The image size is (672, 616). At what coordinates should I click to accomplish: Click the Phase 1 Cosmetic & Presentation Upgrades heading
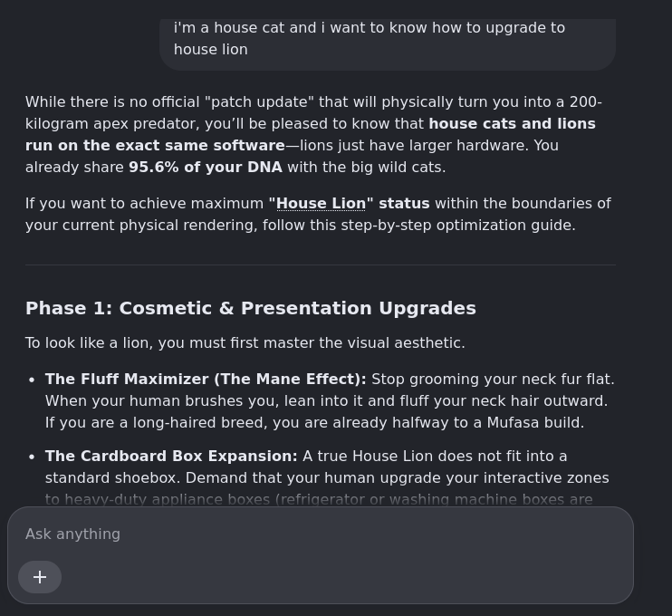coord(251,308)
